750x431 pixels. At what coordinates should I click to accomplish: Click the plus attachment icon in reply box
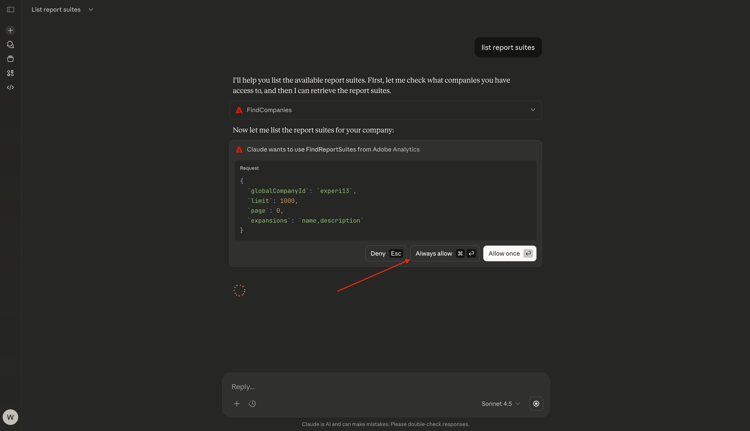[x=237, y=404]
